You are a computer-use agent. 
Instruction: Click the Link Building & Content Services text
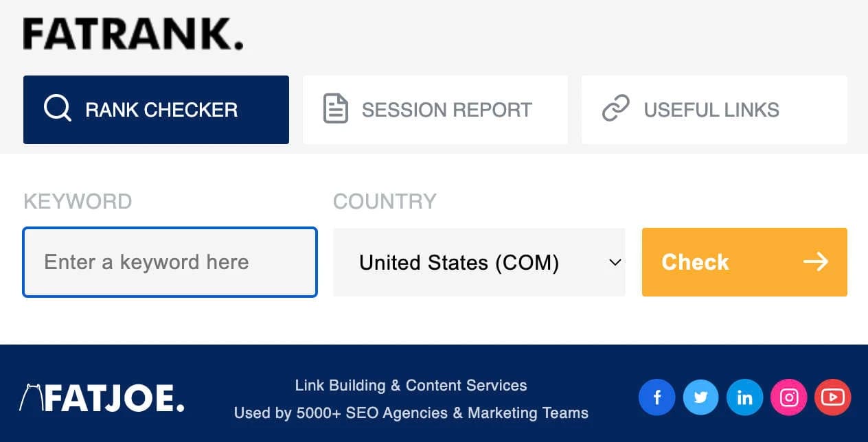411,385
